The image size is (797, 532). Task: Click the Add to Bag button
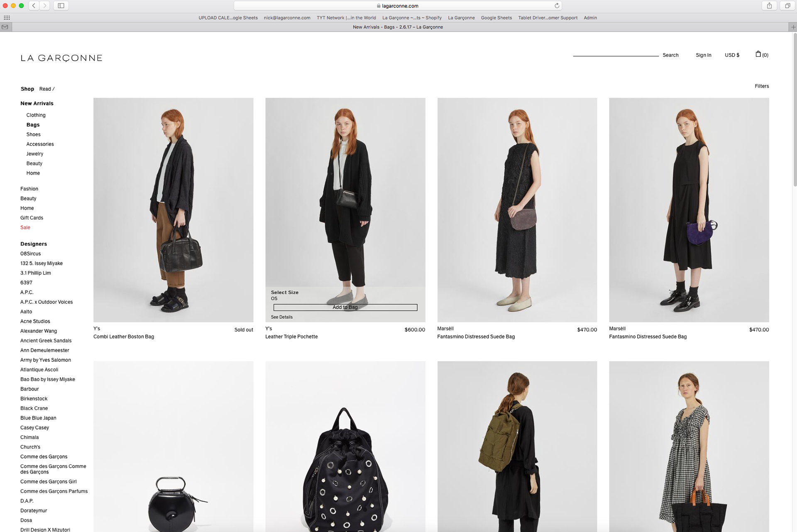pyautogui.click(x=345, y=307)
